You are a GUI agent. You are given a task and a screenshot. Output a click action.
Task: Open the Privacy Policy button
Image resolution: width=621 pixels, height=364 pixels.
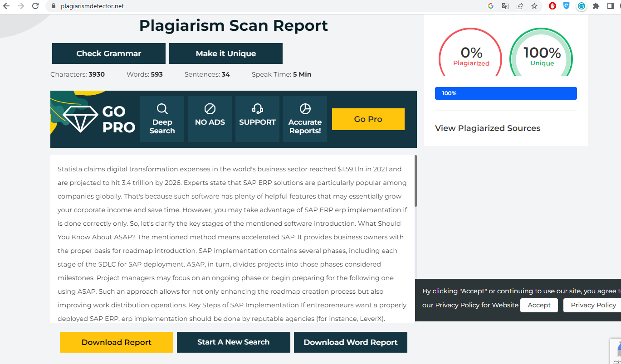[593, 305]
